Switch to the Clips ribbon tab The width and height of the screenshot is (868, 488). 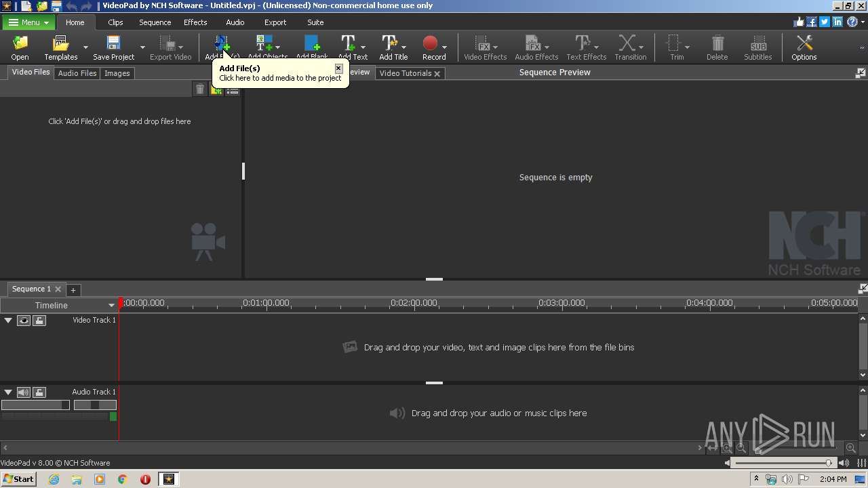pyautogui.click(x=115, y=22)
